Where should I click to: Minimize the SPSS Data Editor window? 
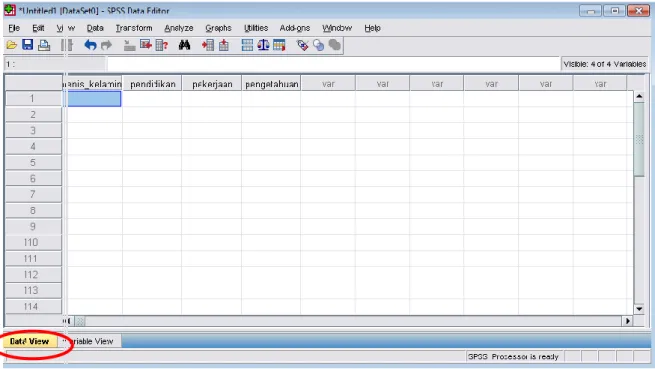591,11
